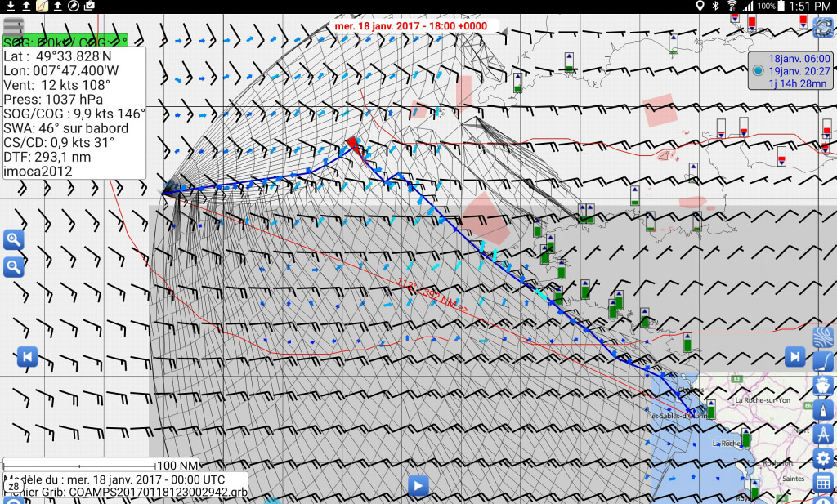Tap the SWA 46° sur babord line
This screenshot has width=837, height=504.
coord(66,128)
